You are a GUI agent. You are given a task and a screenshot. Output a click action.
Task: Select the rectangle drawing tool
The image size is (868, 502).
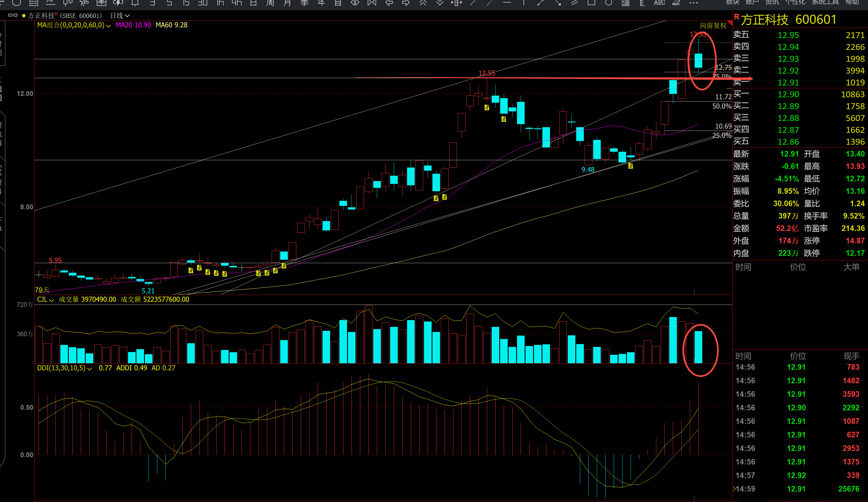(x=591, y=3)
